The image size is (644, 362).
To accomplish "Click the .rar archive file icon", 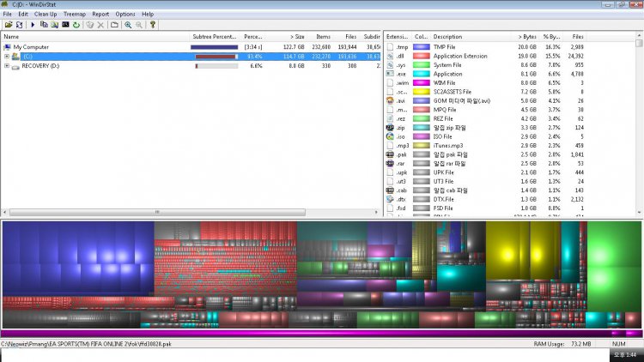I will (x=390, y=163).
